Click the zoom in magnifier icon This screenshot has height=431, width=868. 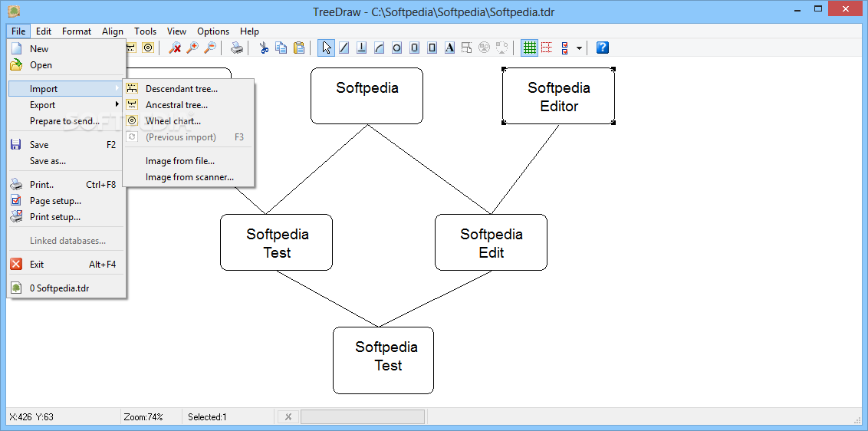(x=192, y=48)
